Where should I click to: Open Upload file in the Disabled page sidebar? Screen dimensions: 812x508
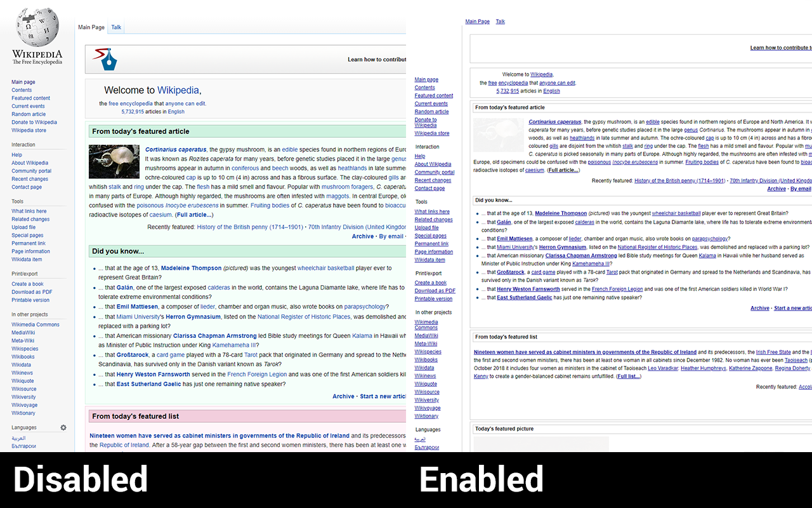23,227
